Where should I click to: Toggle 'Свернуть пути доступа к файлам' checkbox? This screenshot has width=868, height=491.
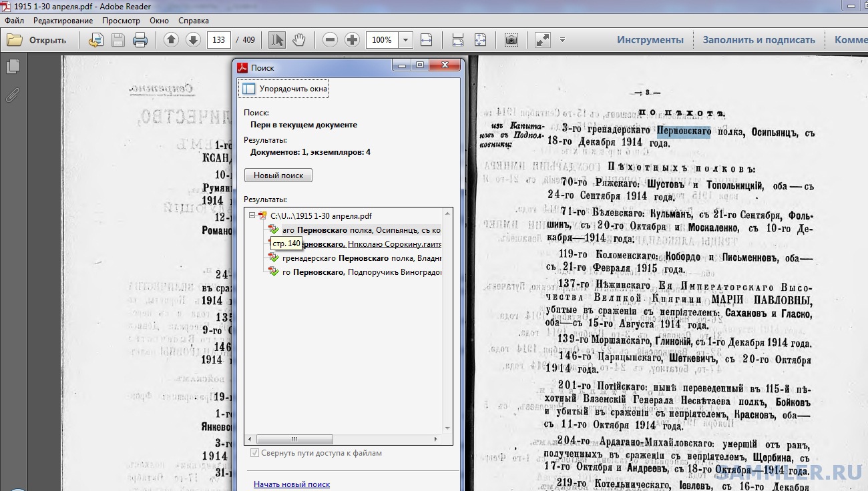coord(254,453)
